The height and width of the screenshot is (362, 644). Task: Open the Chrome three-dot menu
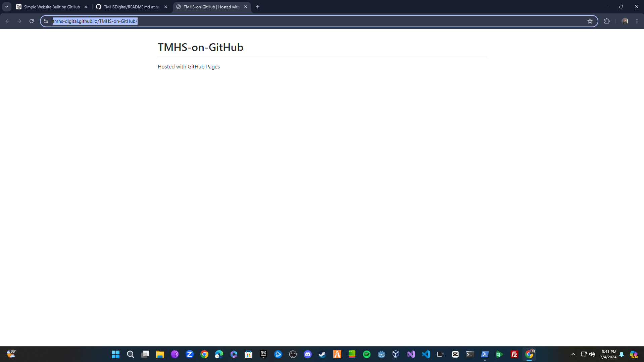click(x=637, y=21)
